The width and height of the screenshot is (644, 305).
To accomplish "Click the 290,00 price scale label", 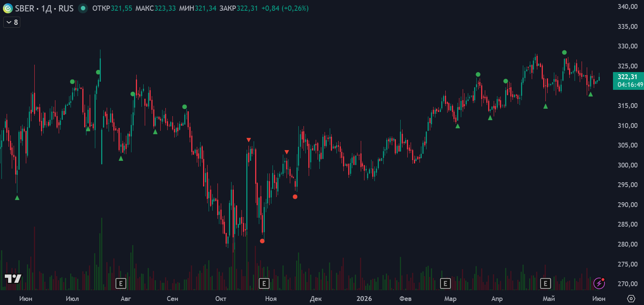I will (x=627, y=205).
